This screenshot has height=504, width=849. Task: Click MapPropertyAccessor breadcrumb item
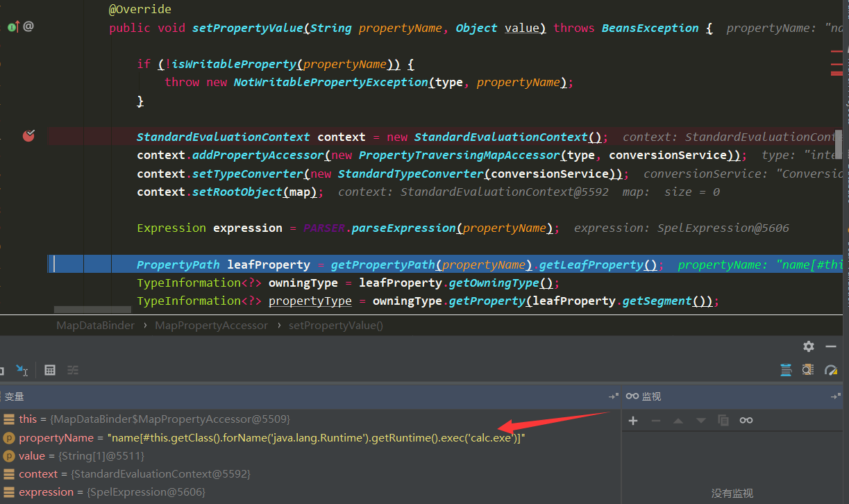211,326
